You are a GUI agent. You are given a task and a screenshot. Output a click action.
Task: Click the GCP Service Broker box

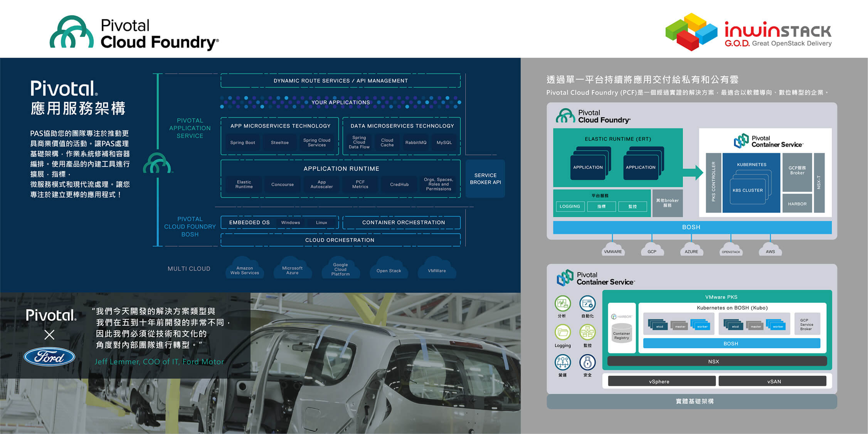tap(807, 324)
